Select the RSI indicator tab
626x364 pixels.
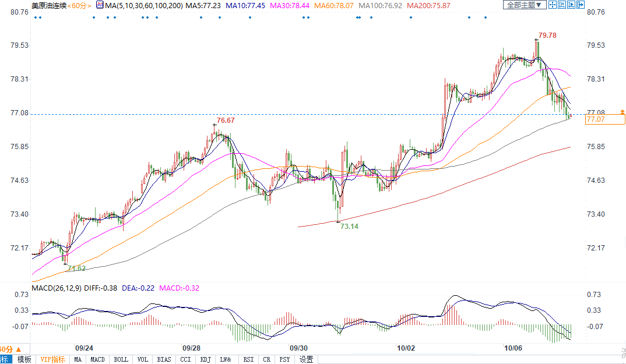pos(248,359)
